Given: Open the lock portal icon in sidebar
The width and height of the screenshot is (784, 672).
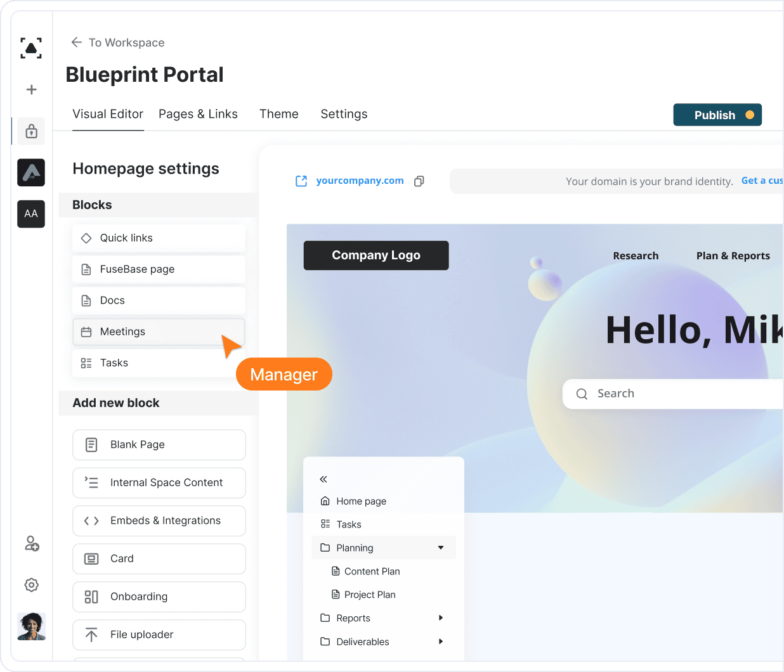Looking at the screenshot, I should click(31, 131).
